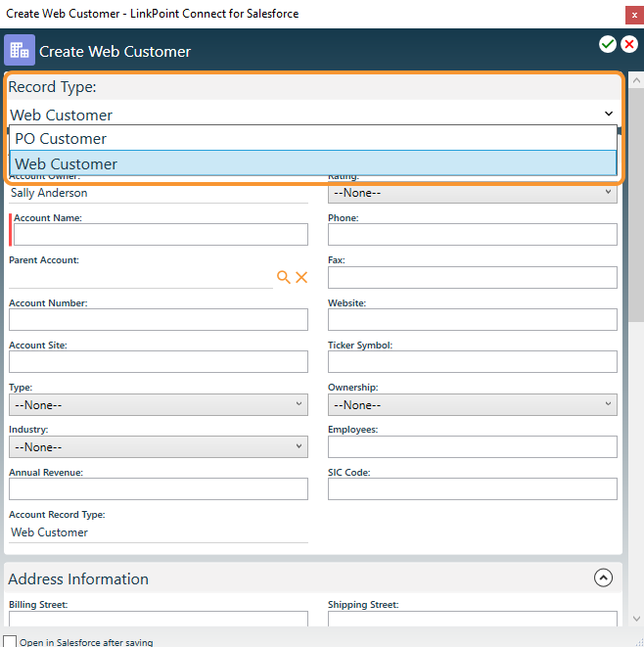Click the green checkmark save icon
644x647 pixels.
[607, 44]
